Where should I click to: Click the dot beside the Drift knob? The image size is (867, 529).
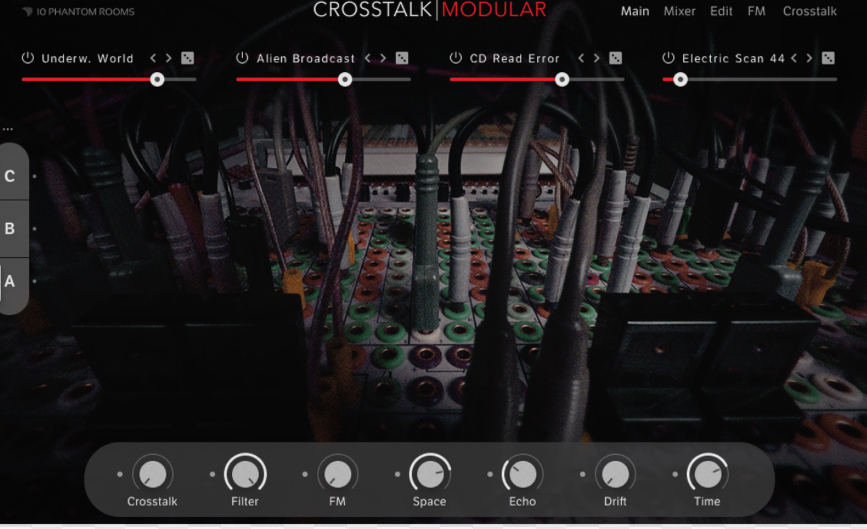tap(582, 474)
